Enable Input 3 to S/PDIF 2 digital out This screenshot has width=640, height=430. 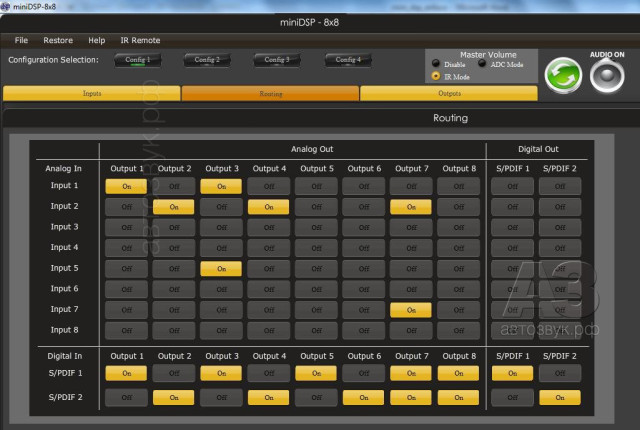click(x=560, y=228)
